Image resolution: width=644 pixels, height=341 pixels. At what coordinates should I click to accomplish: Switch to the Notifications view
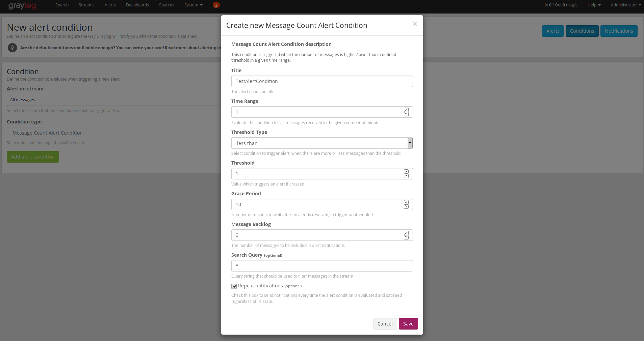pos(619,31)
